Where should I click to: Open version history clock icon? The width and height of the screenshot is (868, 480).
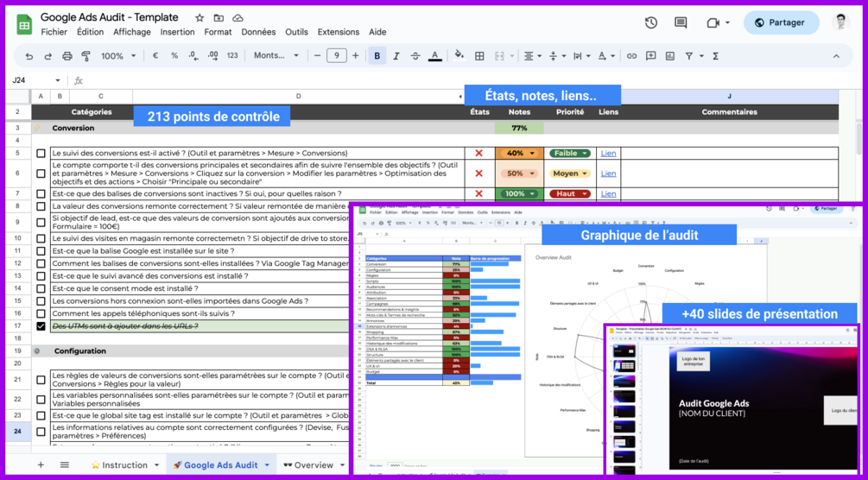[x=651, y=22]
